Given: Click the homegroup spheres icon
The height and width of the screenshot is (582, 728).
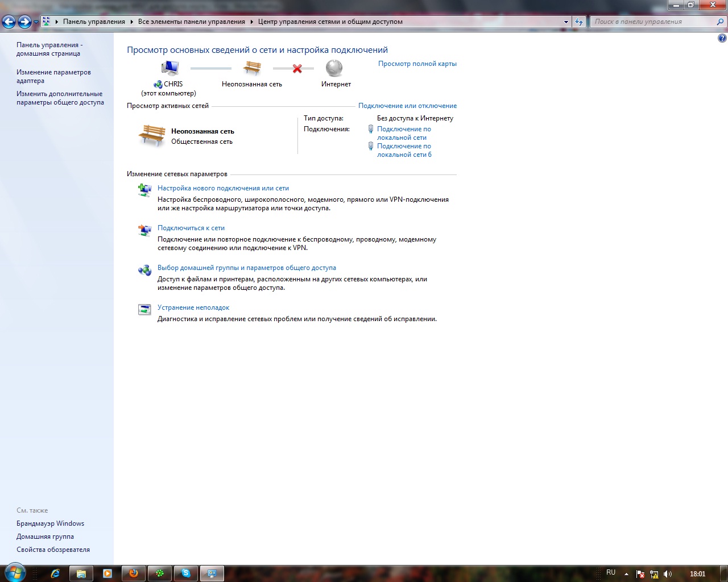Looking at the screenshot, I should (x=144, y=269).
